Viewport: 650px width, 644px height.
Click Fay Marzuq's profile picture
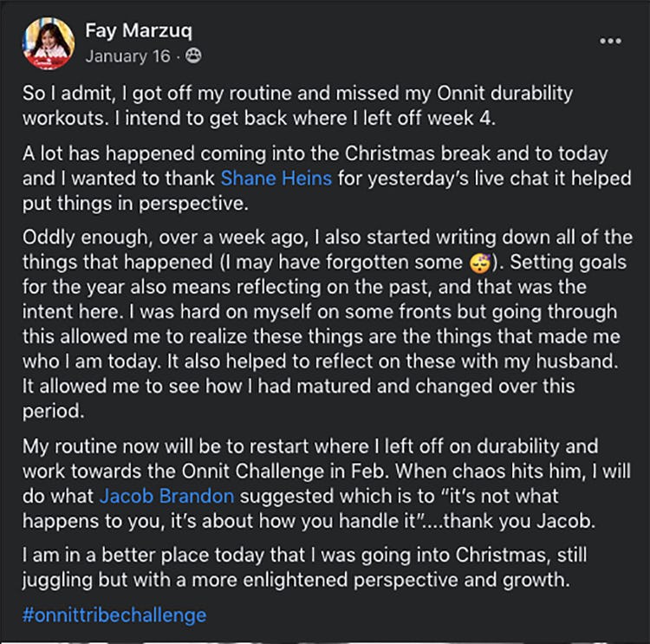pos(50,42)
